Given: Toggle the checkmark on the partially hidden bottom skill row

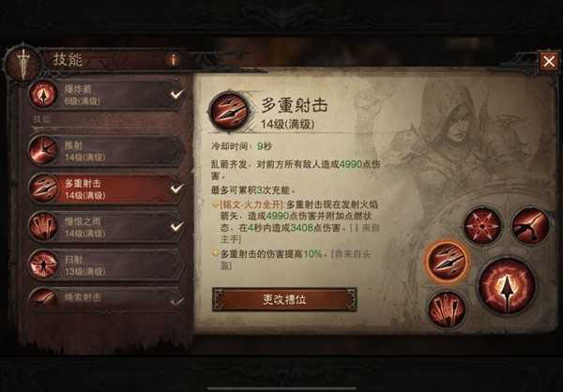Looking at the screenshot, I should click(176, 301).
